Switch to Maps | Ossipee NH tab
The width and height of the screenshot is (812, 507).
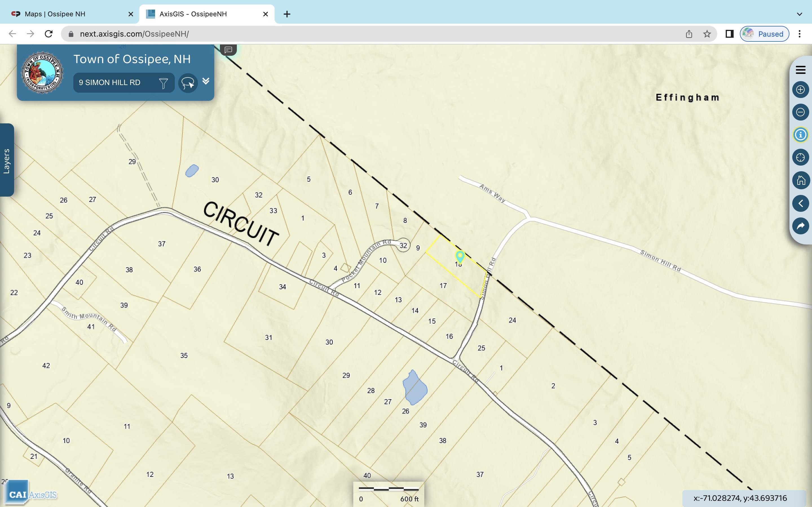point(55,14)
